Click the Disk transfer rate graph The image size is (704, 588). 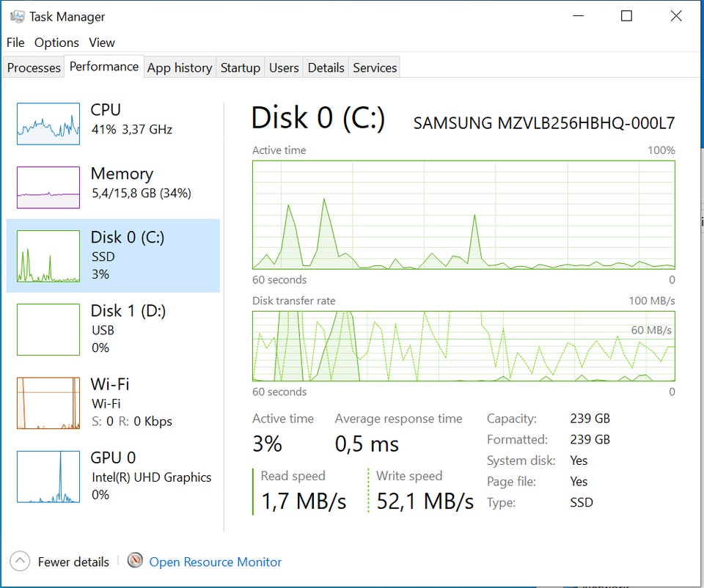pos(463,346)
